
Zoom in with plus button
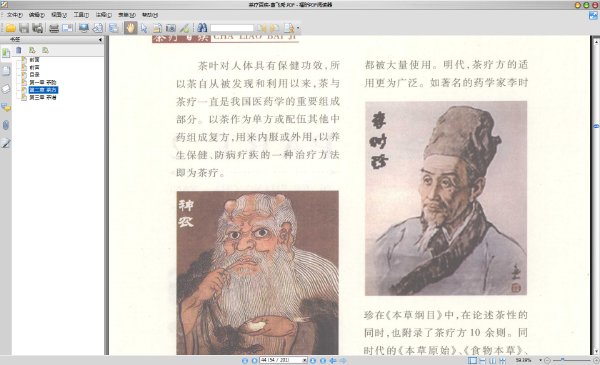(596, 360)
